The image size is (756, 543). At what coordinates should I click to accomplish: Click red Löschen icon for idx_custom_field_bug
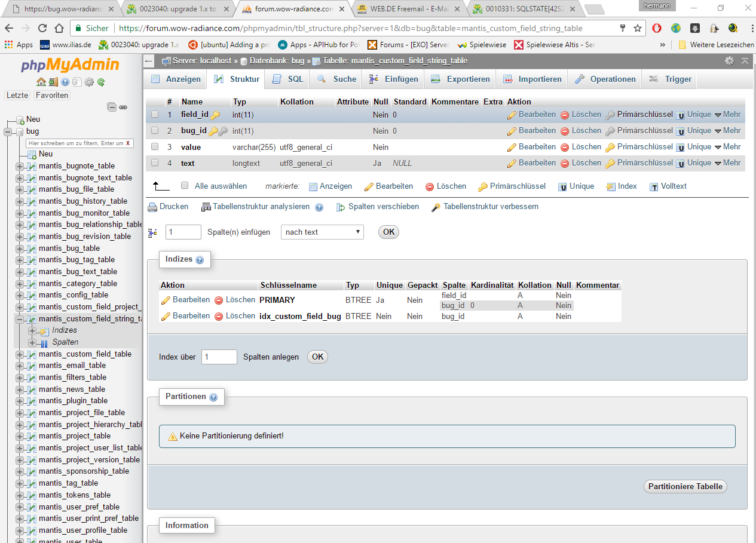[x=219, y=316]
